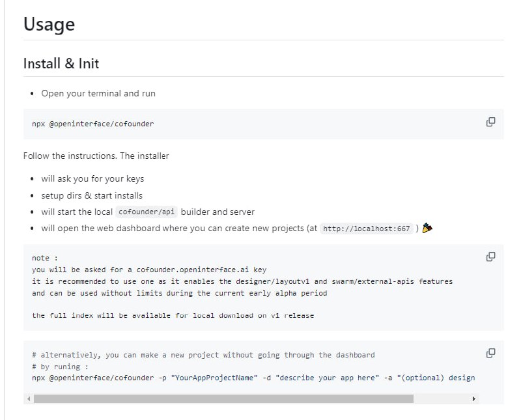Copy the npx @openinterface/cofounder install command
The width and height of the screenshot is (521, 420).
(491, 122)
